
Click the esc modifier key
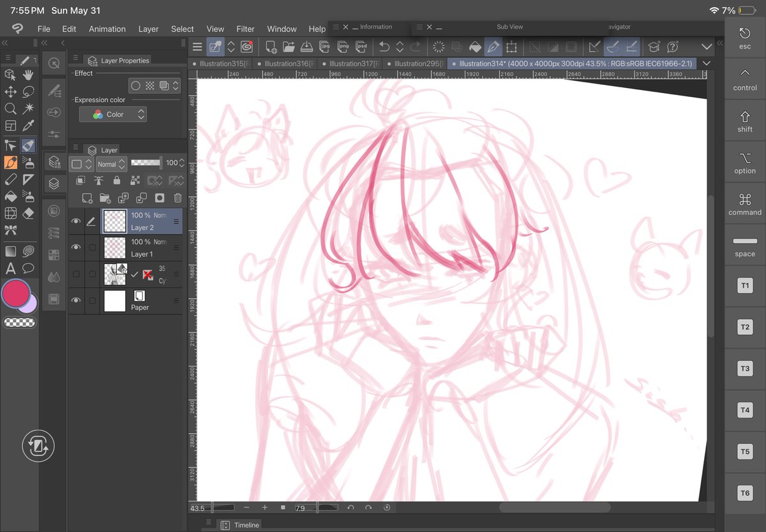click(745, 38)
